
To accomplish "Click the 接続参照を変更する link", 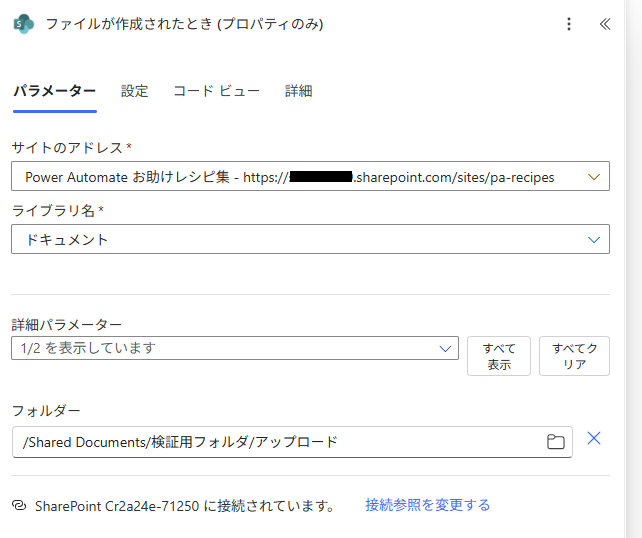I will 427,505.
